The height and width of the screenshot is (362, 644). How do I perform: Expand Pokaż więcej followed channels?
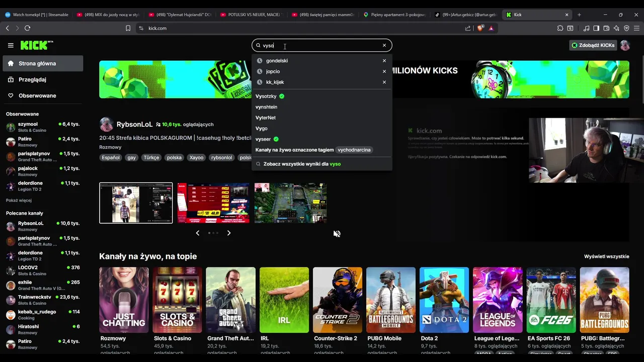pos(19,200)
